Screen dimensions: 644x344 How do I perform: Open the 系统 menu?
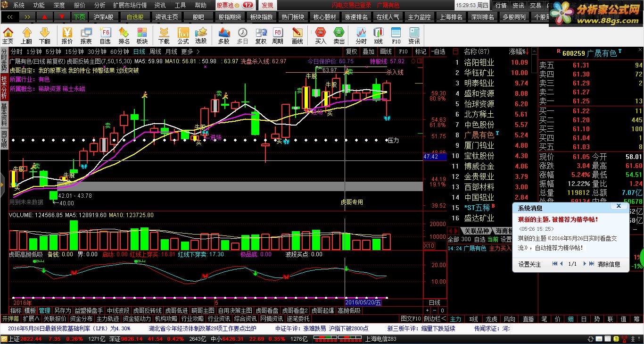[x=18, y=5]
